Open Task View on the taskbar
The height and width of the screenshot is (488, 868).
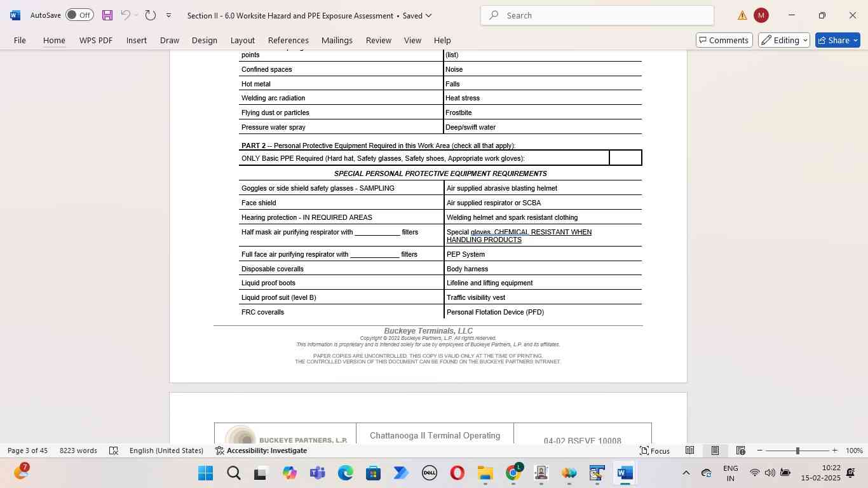coord(261,473)
